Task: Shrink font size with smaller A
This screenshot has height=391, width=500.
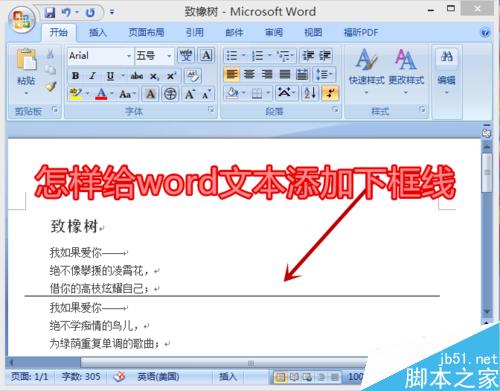Action: (x=206, y=94)
